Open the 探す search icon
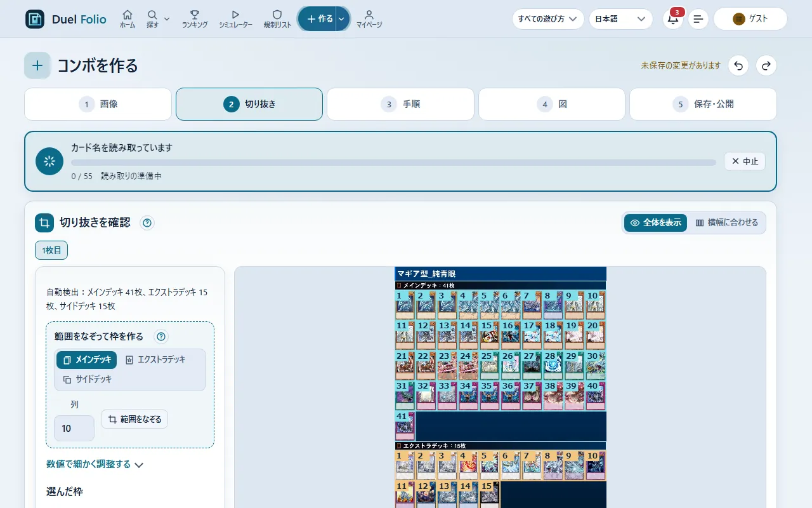Image resolution: width=812 pixels, height=508 pixels. (x=152, y=15)
